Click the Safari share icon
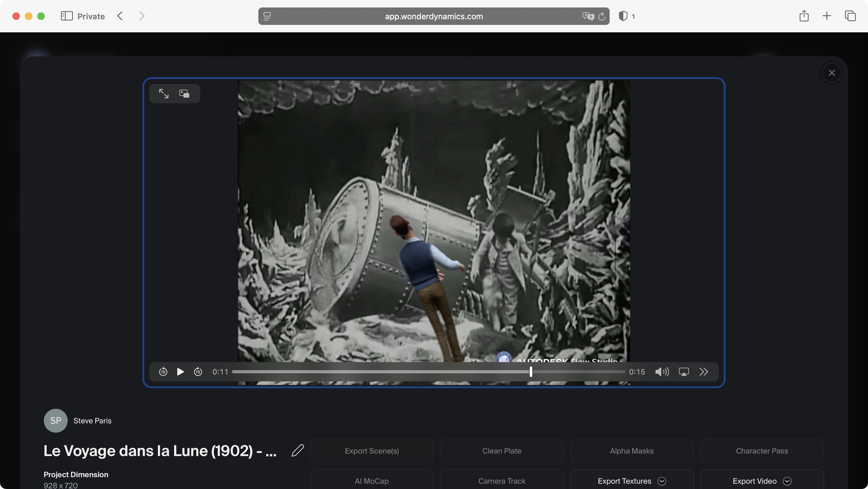Image resolution: width=868 pixels, height=489 pixels. click(804, 16)
